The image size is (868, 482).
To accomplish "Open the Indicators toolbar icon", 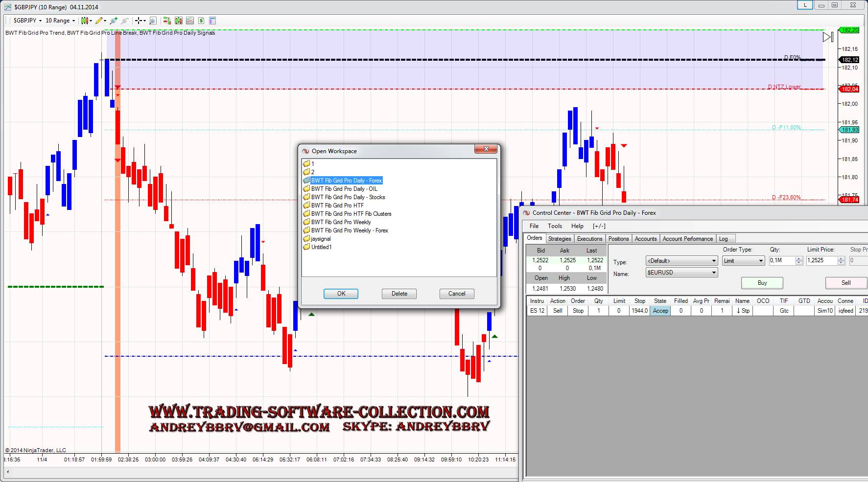I will [179, 21].
